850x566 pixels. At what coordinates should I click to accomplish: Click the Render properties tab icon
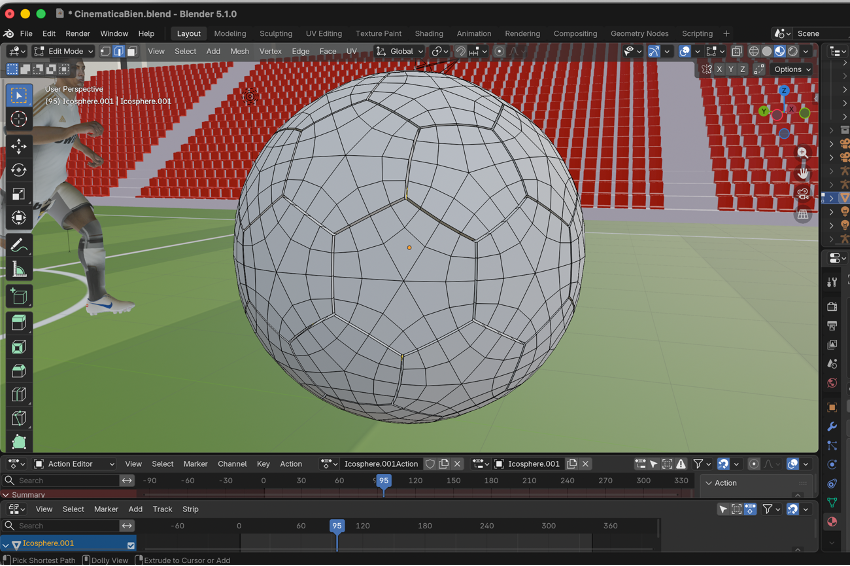pyautogui.click(x=832, y=306)
